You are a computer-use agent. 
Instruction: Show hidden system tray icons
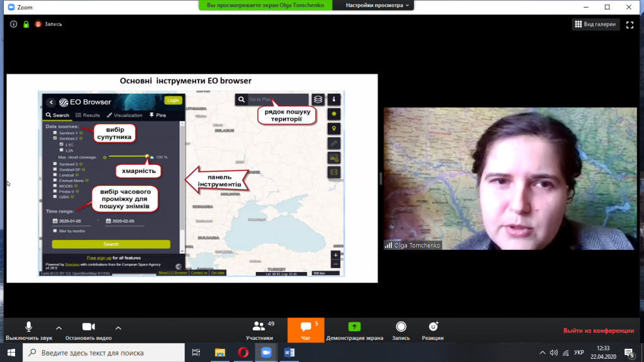click(543, 353)
